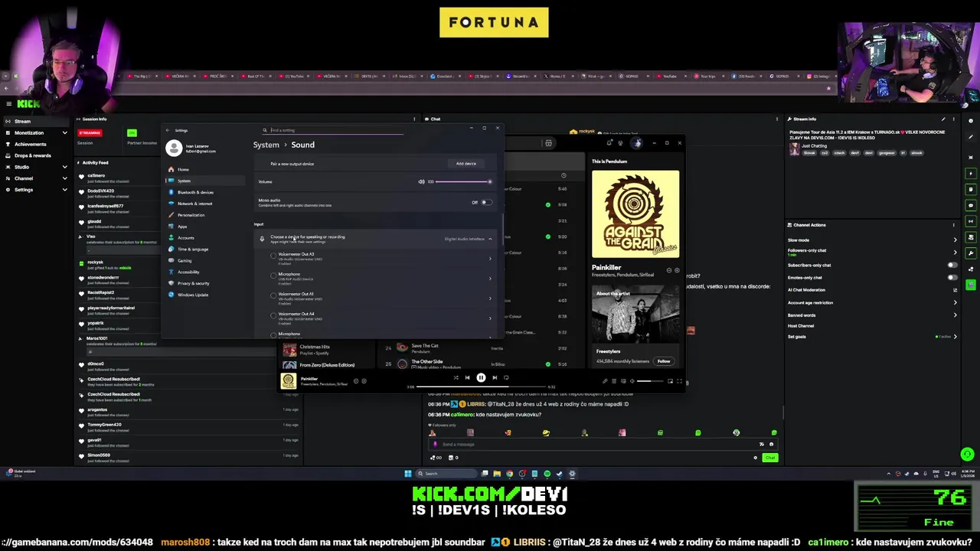Viewport: 980px width, 551px height.
Task: Open Stream in Kick sidebar
Action: [x=36, y=121]
